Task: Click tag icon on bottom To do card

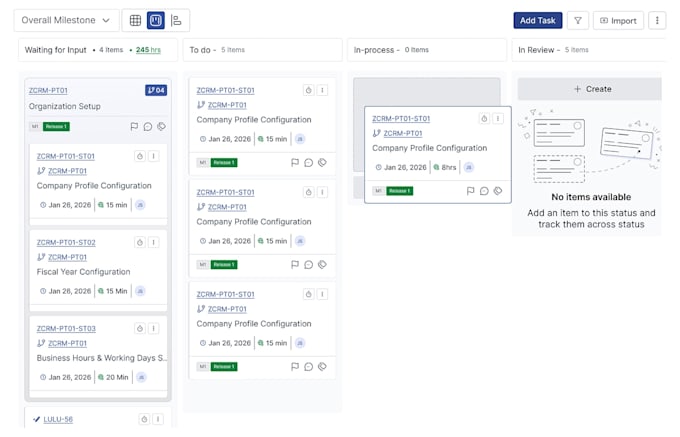Action: pyautogui.click(x=322, y=366)
